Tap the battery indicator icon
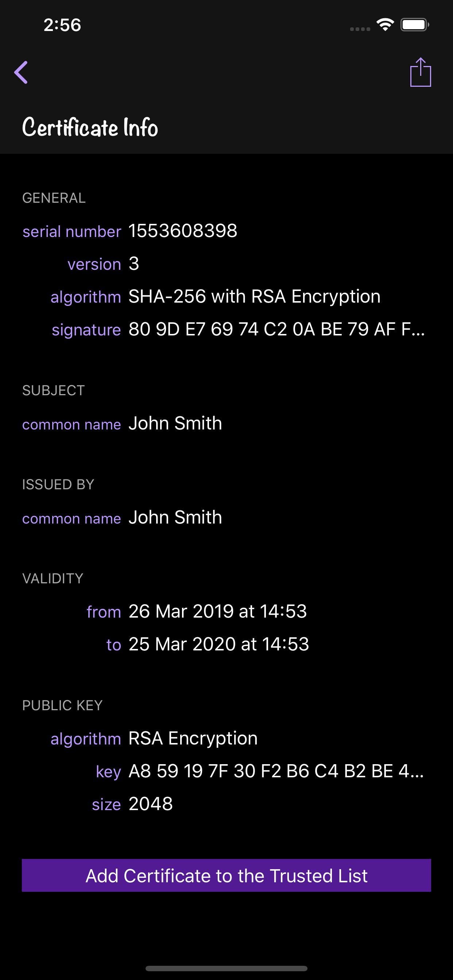The height and width of the screenshot is (980, 453). coord(415,24)
